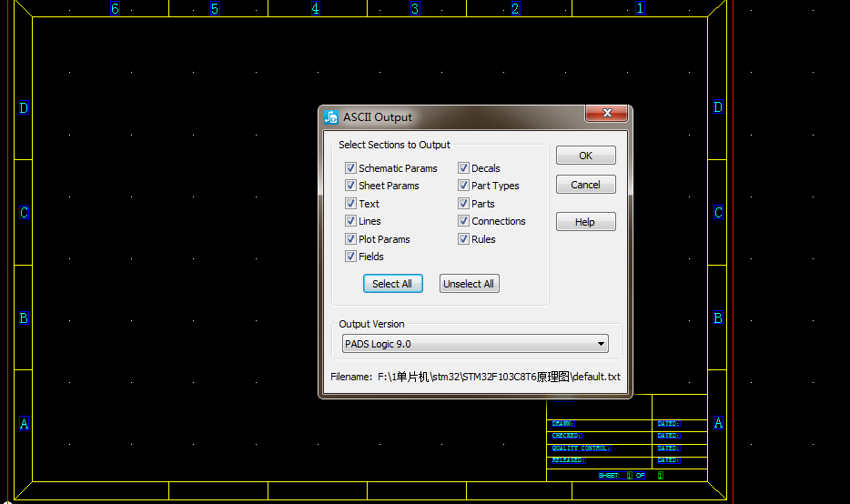850x504 pixels.
Task: Toggle the Rules checkbox
Action: (463, 238)
